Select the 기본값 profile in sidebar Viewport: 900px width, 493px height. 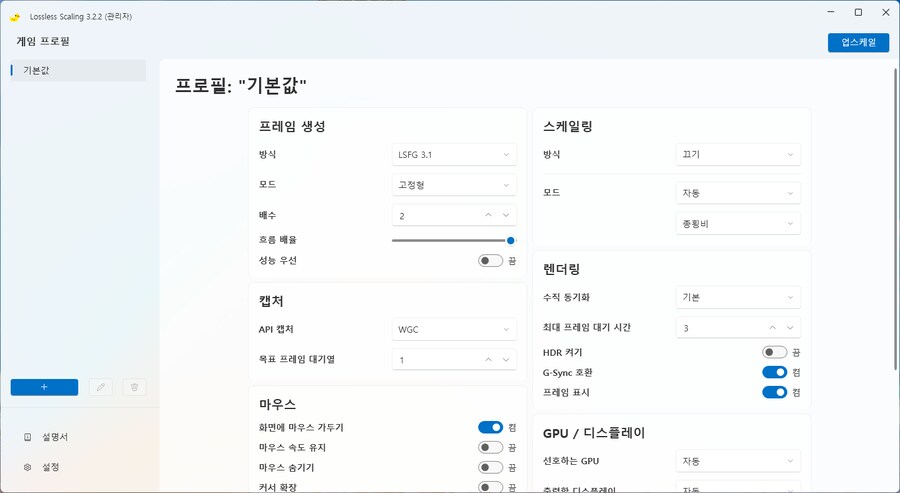[x=78, y=71]
